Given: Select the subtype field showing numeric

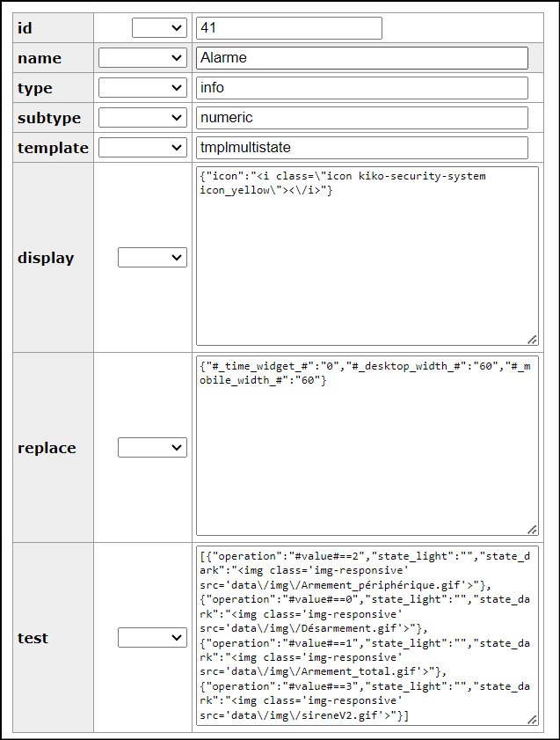Looking at the screenshot, I should pyautogui.click(x=362, y=118).
